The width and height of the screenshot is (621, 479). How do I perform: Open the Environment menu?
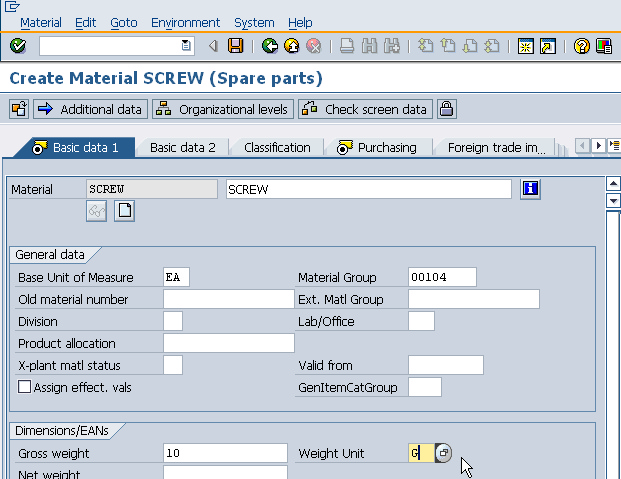pos(185,22)
